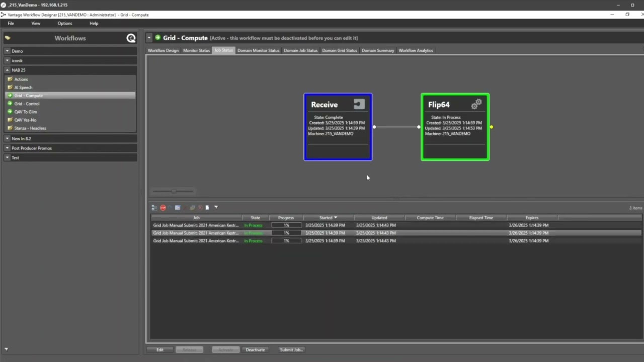Click the Compute Time column header

pyautogui.click(x=430, y=218)
